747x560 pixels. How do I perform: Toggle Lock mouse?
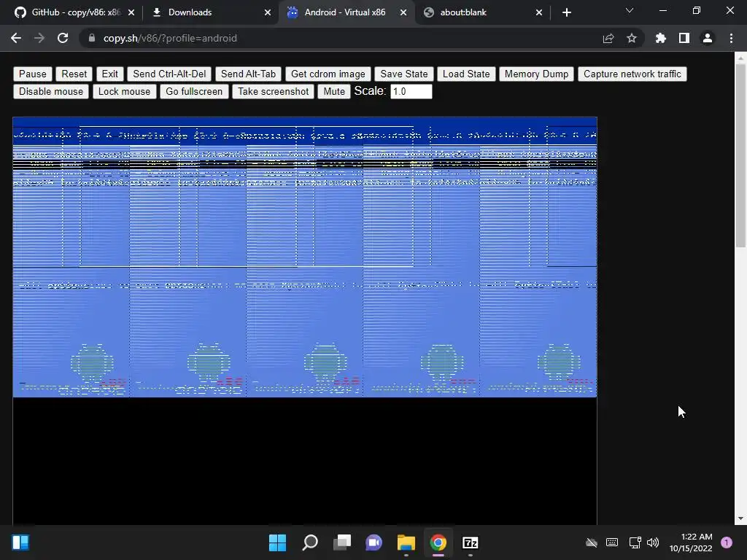(124, 91)
